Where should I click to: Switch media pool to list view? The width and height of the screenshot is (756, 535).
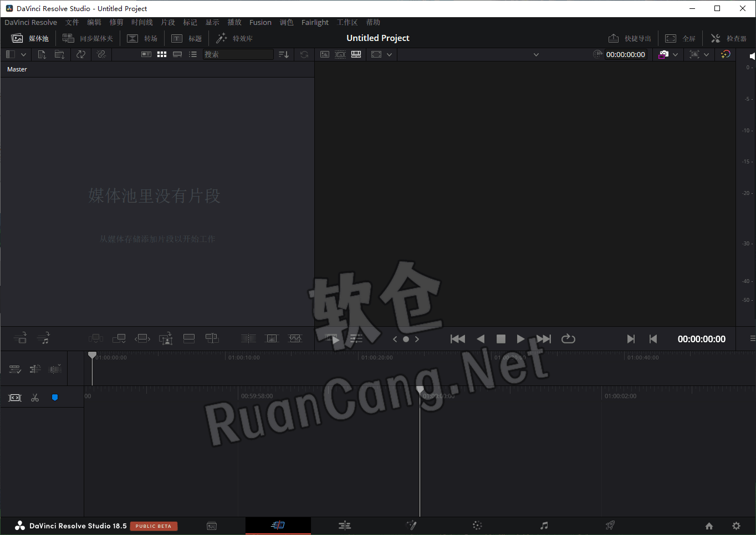point(193,54)
